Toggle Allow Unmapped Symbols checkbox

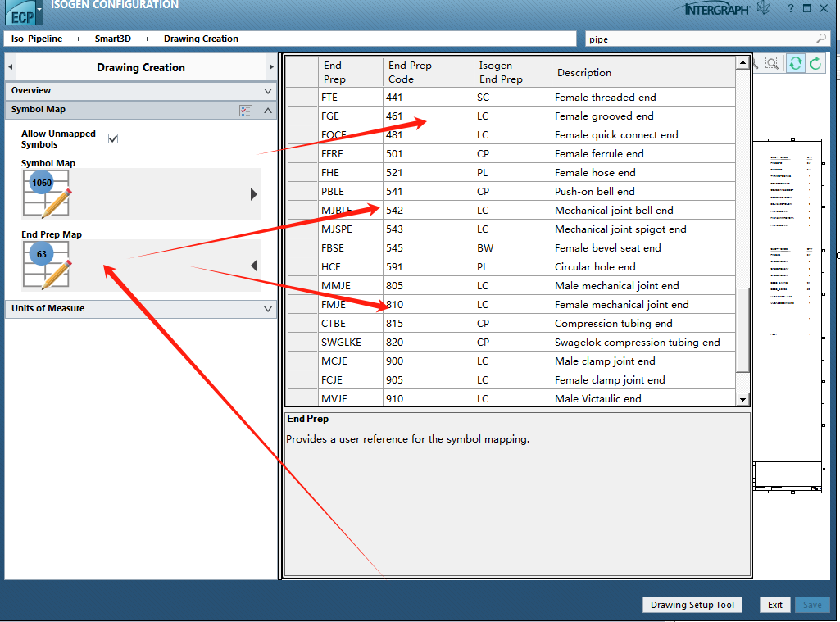coord(113,138)
